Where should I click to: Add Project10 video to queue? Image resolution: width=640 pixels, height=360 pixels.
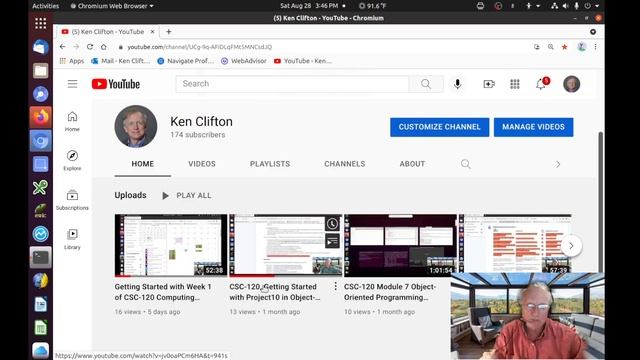(332, 241)
